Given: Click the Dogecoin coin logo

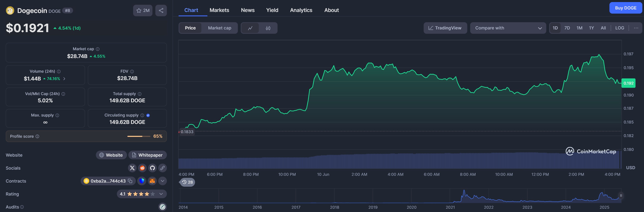Looking at the screenshot, I should [x=10, y=10].
